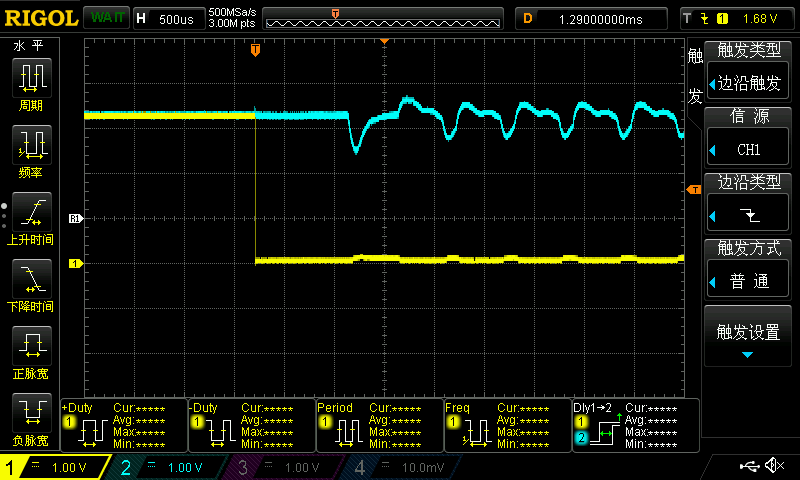Click the yellow channel 1 badge in +Duty box
Image resolution: width=800 pixels, height=480 pixels.
(69, 422)
